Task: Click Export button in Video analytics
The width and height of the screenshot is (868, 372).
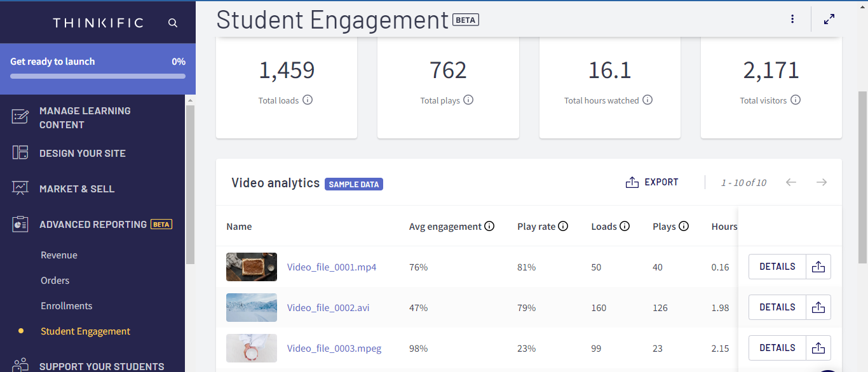Action: [652, 182]
